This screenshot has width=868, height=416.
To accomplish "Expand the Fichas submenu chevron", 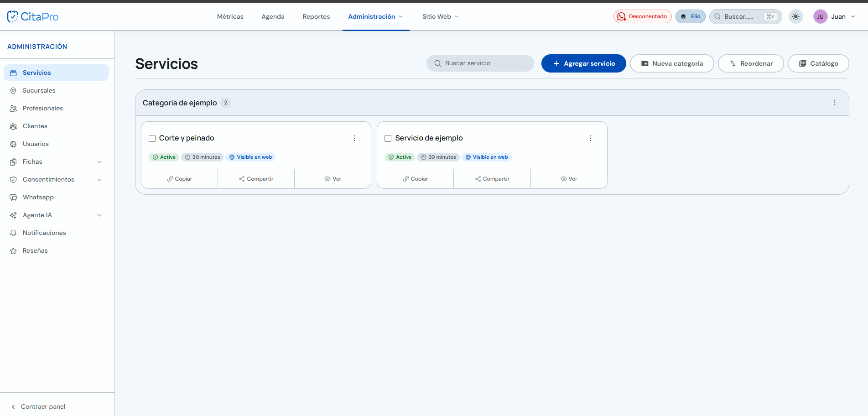I will pos(99,162).
